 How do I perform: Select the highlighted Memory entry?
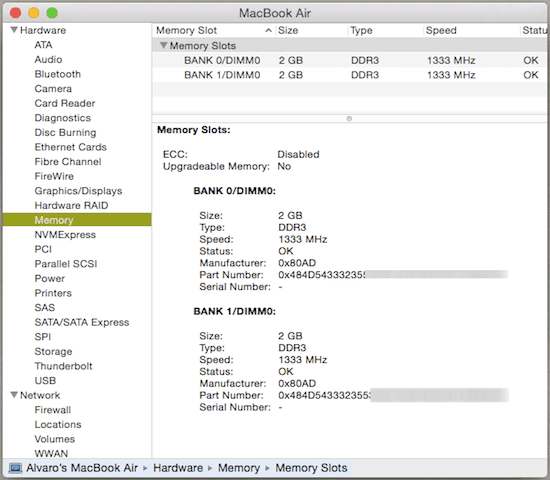(77, 220)
